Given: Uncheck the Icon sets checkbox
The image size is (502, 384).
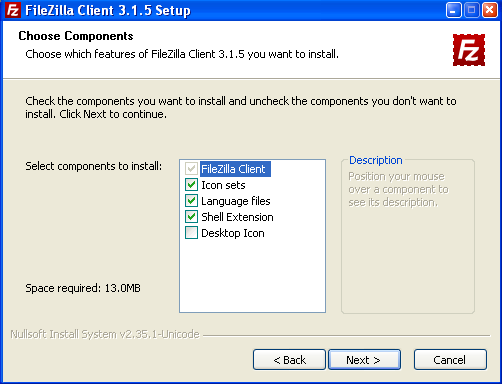Looking at the screenshot, I should pos(191,185).
